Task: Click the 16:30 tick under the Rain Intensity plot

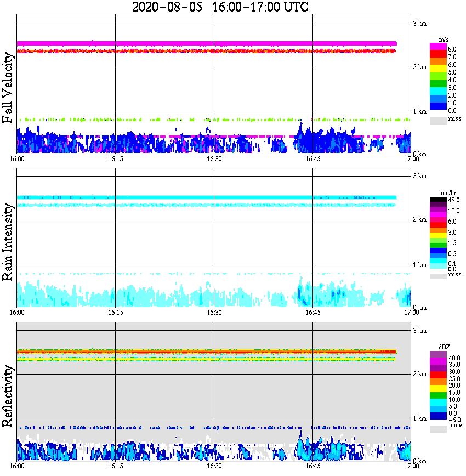Action: [x=214, y=313]
